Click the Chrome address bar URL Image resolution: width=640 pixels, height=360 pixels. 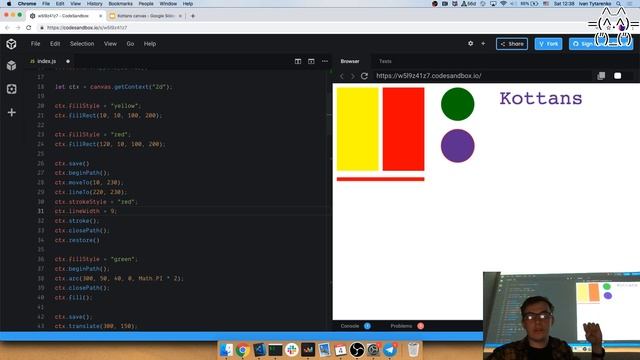[x=87, y=28]
